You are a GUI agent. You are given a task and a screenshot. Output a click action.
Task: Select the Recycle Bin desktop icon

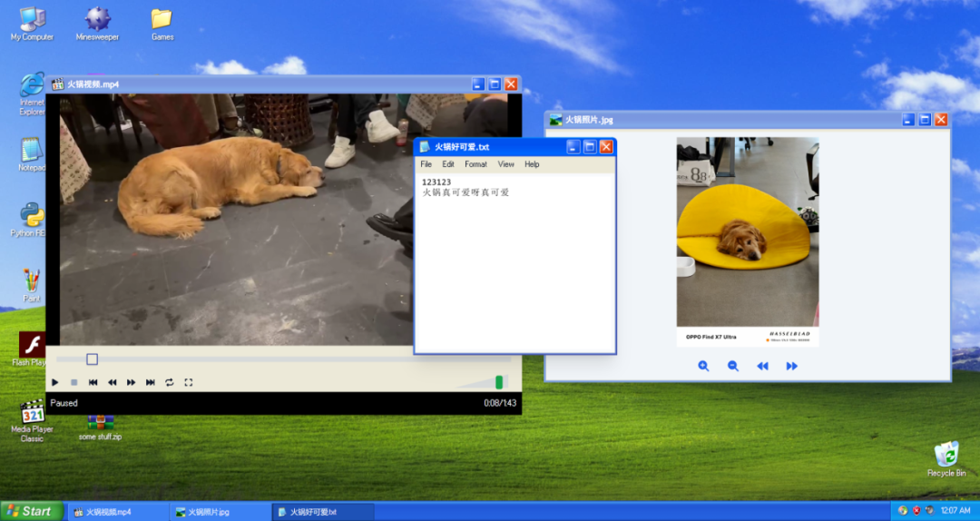pos(946,459)
